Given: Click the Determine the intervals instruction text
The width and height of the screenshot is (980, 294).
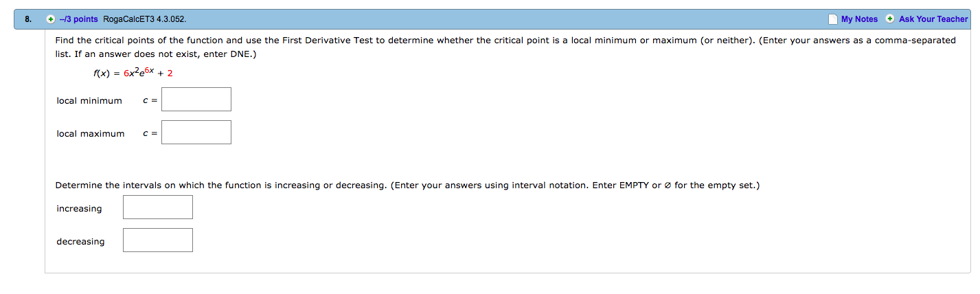Looking at the screenshot, I should [x=407, y=185].
